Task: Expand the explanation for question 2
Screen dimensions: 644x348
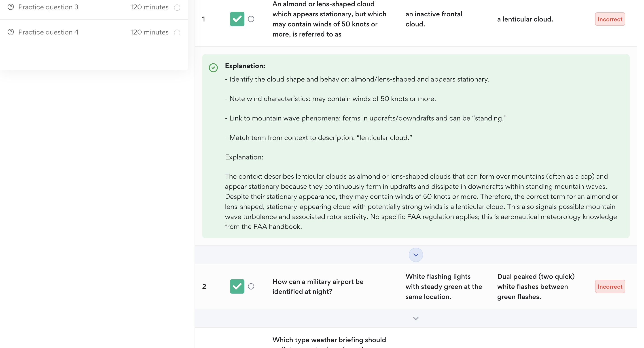Action: pos(415,318)
